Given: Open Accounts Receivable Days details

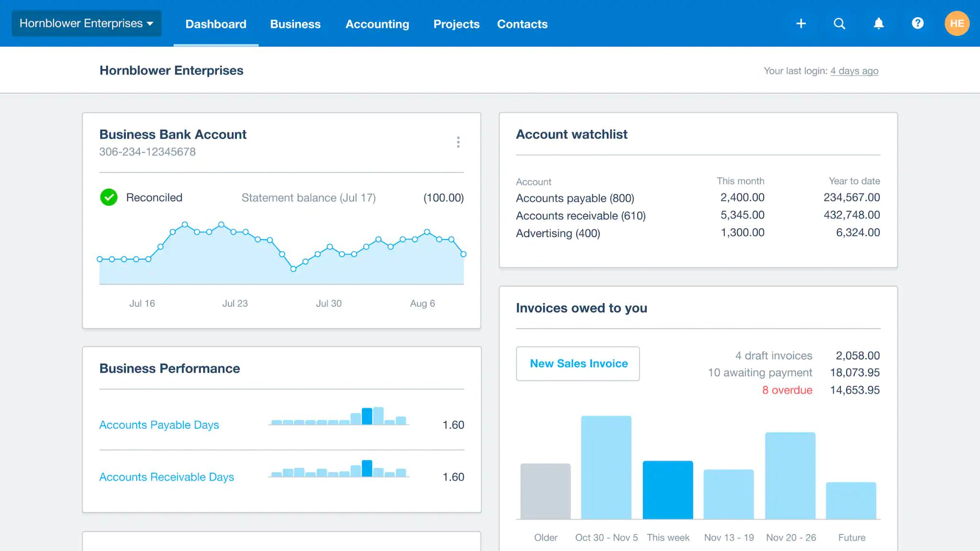Looking at the screenshot, I should 166,477.
